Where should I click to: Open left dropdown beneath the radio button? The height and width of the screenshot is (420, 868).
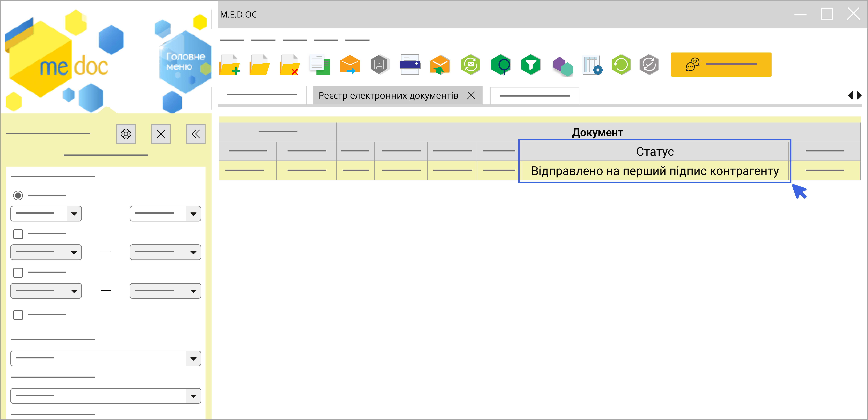[46, 213]
